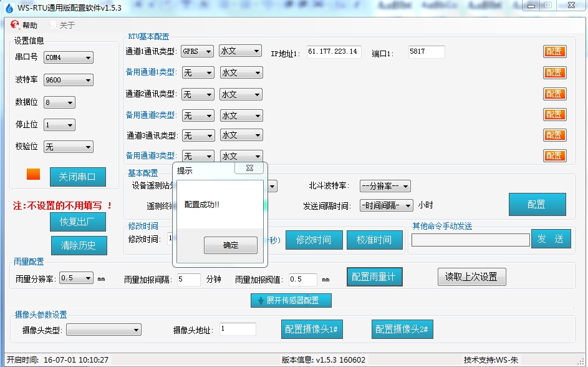Click the 雨量加报阀值 input field
The image size is (588, 367).
click(302, 280)
